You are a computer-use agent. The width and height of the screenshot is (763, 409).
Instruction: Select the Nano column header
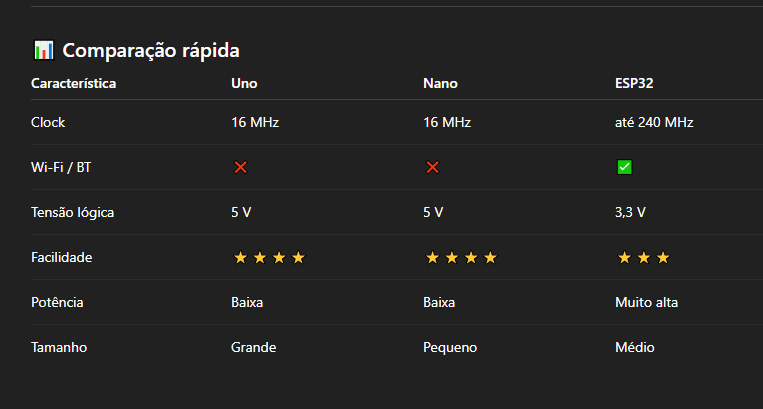coord(440,83)
